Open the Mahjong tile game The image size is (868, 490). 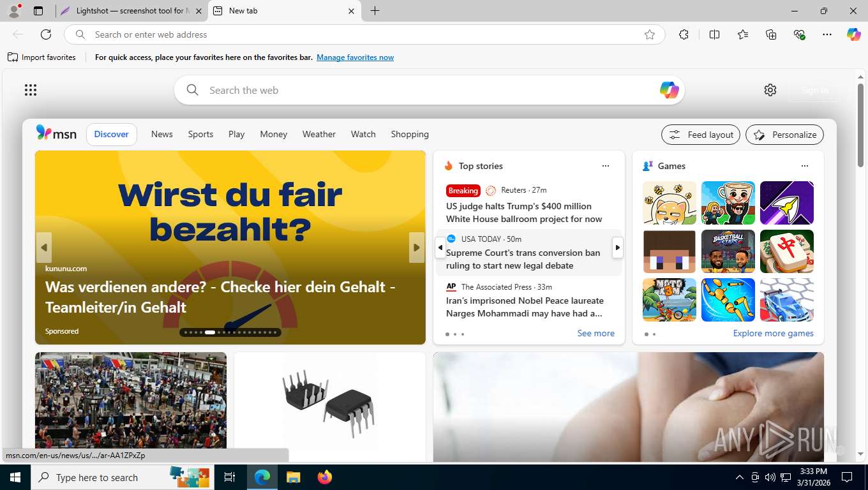tap(787, 251)
